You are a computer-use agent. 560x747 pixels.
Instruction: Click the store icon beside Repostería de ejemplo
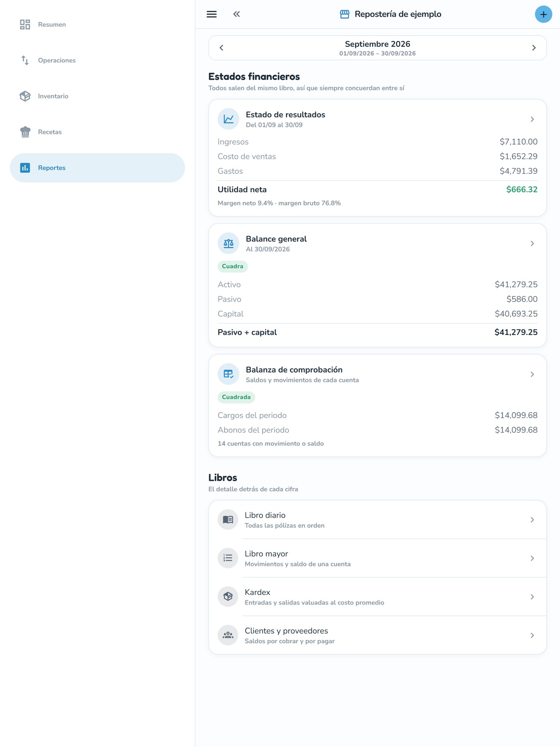point(344,14)
